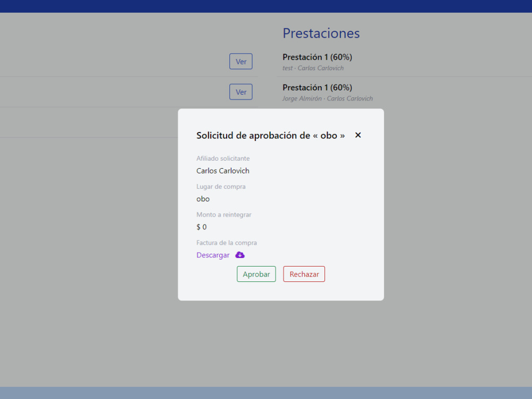Click Ver button beside test · Carlos Carlovich
Image resolution: width=532 pixels, height=399 pixels.
click(241, 61)
